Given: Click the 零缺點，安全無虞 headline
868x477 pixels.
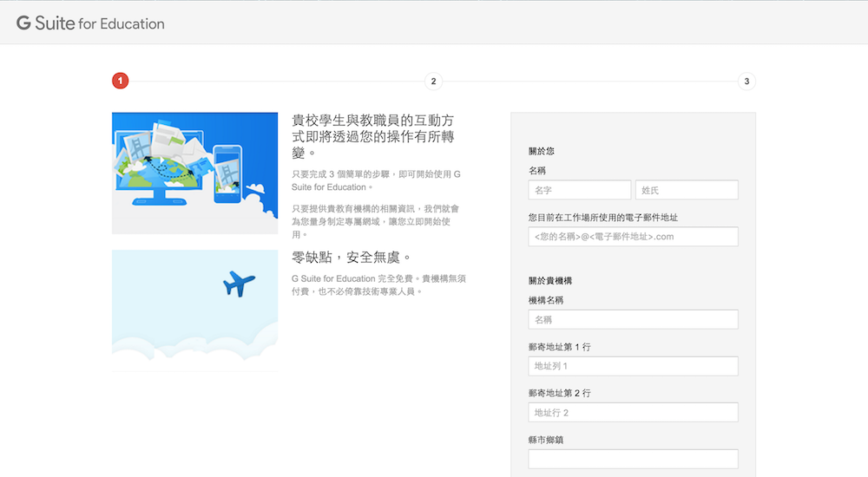Looking at the screenshot, I should 352,258.
